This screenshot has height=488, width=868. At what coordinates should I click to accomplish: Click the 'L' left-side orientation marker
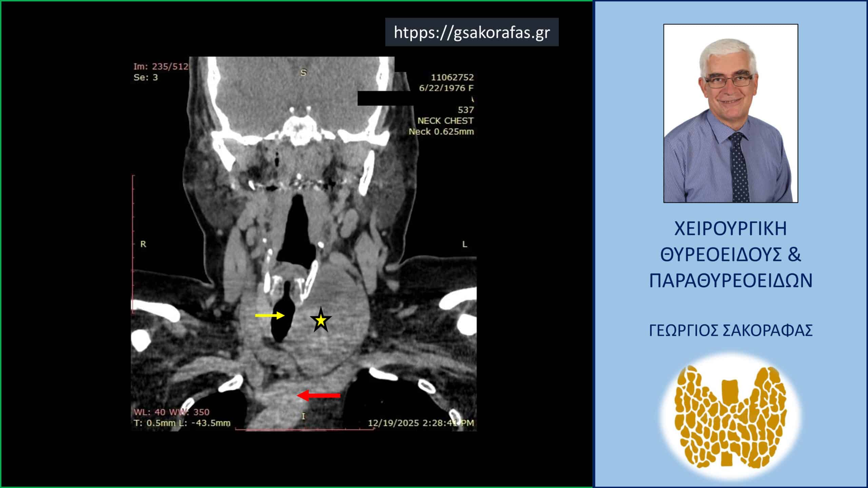465,244
